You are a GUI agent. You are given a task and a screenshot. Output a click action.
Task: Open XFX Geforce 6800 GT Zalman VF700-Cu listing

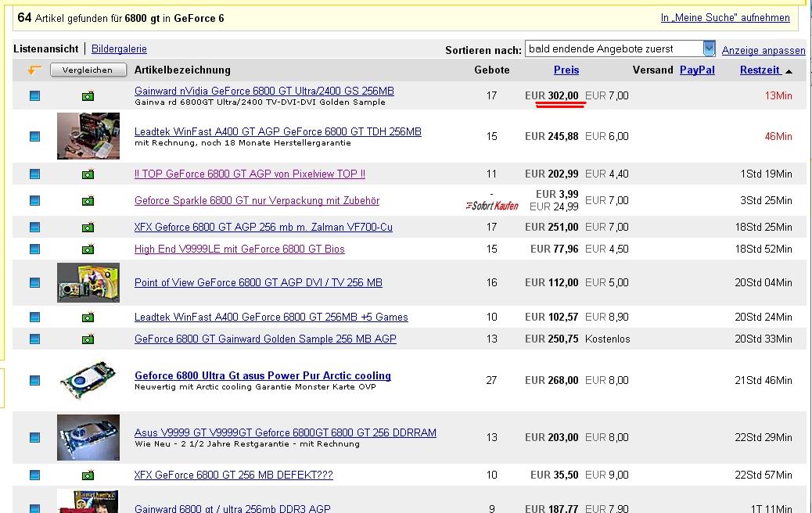263,228
